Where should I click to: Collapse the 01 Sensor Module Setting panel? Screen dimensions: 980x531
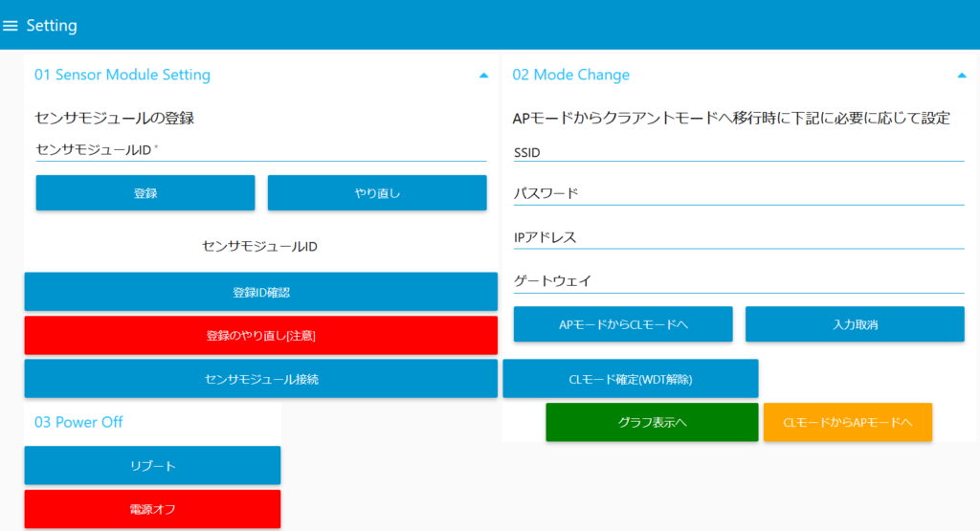483,75
